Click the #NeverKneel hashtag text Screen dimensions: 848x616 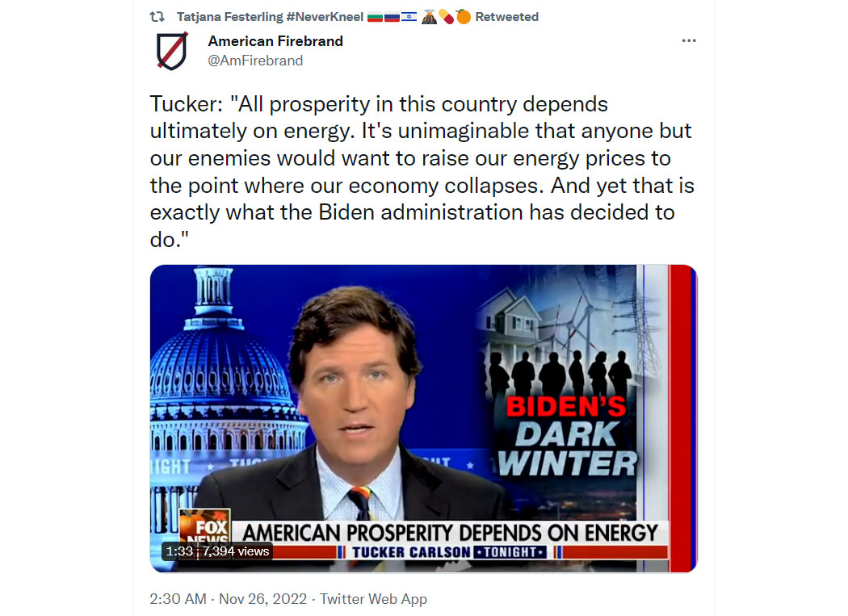click(325, 17)
